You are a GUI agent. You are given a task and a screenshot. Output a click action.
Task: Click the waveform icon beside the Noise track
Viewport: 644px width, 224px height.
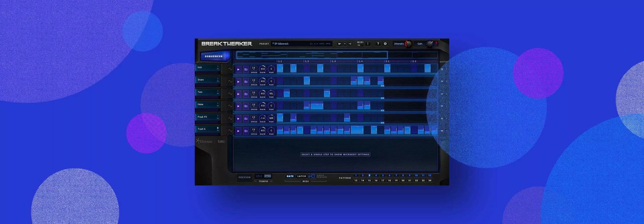[x=230, y=106]
